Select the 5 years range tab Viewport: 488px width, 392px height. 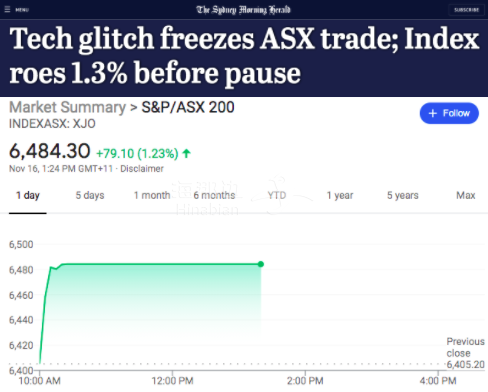coord(403,195)
